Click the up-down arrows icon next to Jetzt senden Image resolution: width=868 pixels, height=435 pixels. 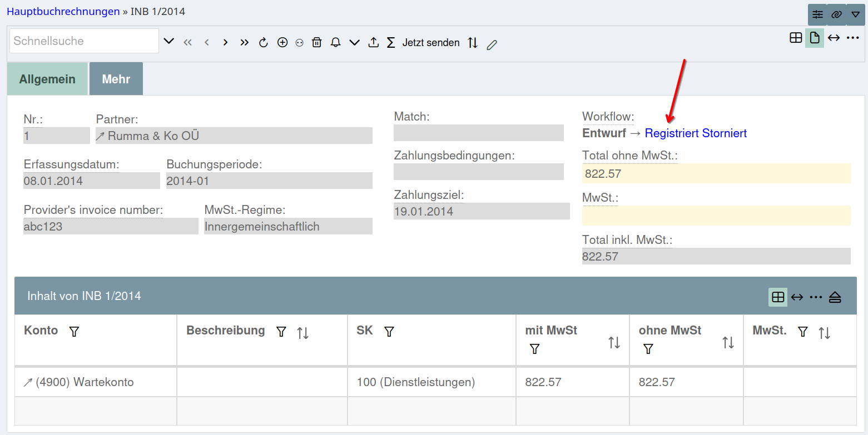coord(473,42)
